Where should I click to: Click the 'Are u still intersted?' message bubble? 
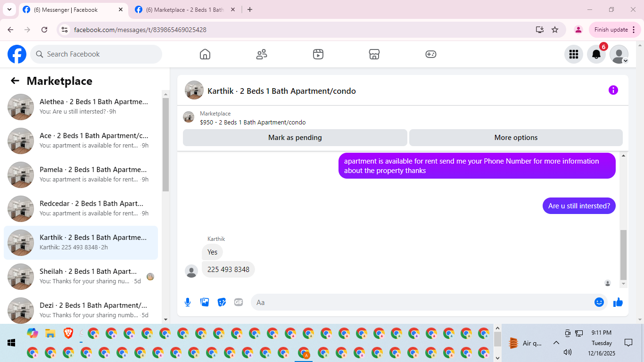[579, 206]
